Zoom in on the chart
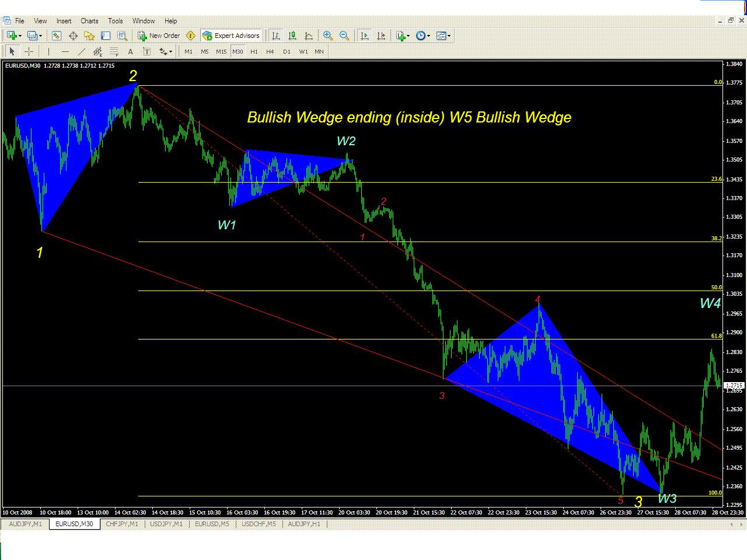Screen dimensions: 747x560 328,36
